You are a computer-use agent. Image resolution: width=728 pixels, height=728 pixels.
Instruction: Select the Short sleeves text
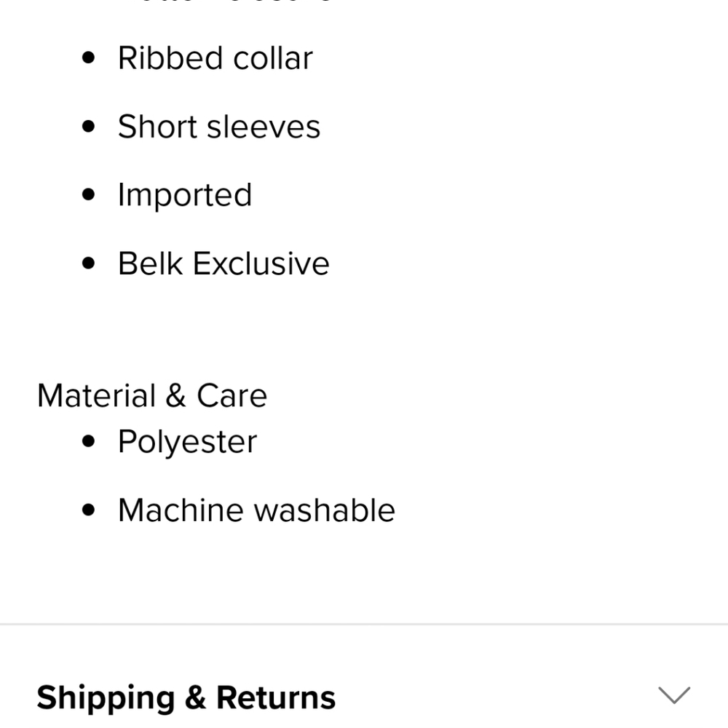click(x=218, y=127)
